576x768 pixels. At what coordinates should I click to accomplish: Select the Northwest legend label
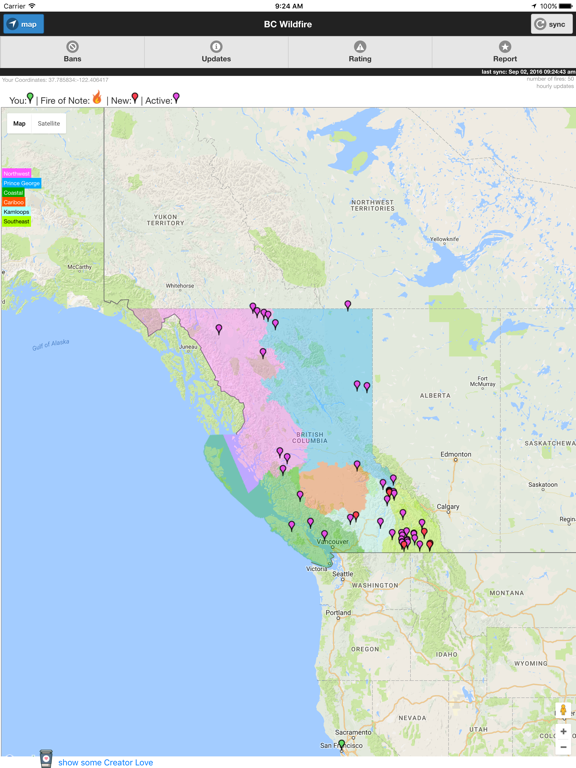click(16, 173)
